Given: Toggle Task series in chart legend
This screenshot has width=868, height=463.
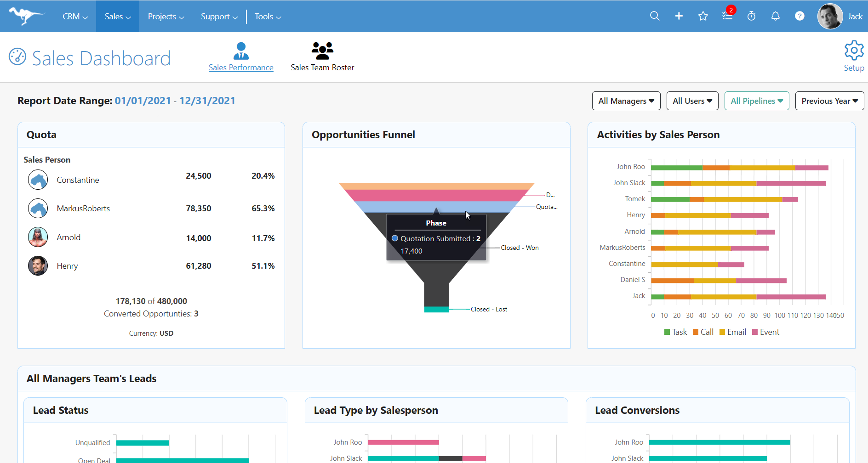Looking at the screenshot, I should (x=675, y=332).
